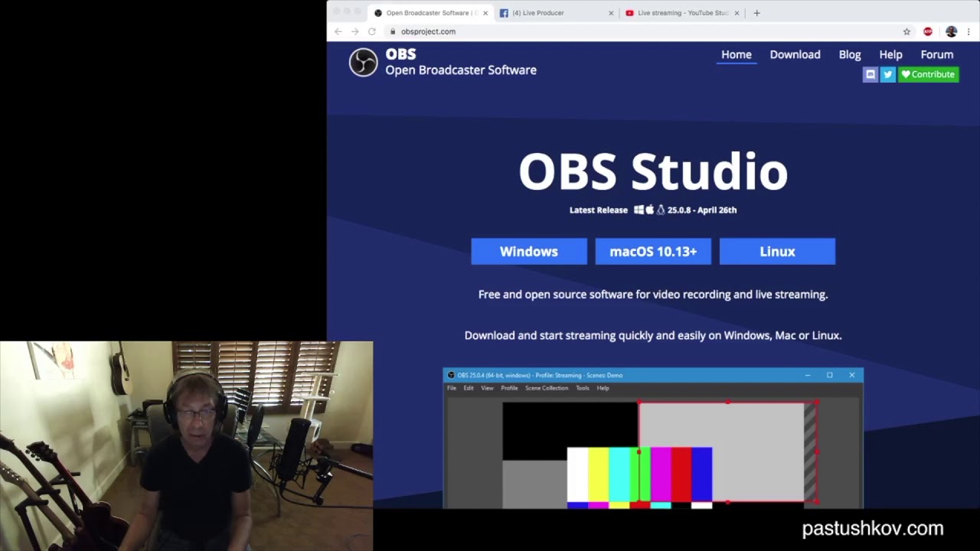Close the Open Broadcaster Software tab

[485, 13]
